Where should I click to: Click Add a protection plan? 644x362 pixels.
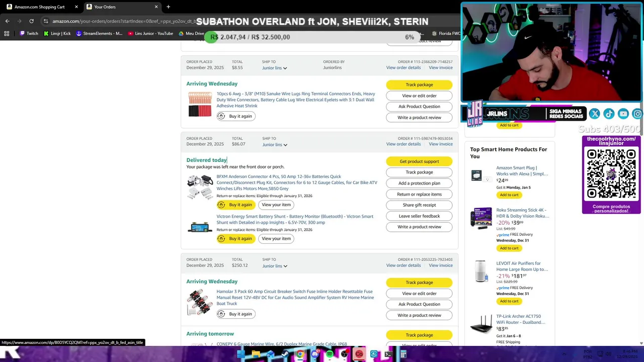click(419, 183)
